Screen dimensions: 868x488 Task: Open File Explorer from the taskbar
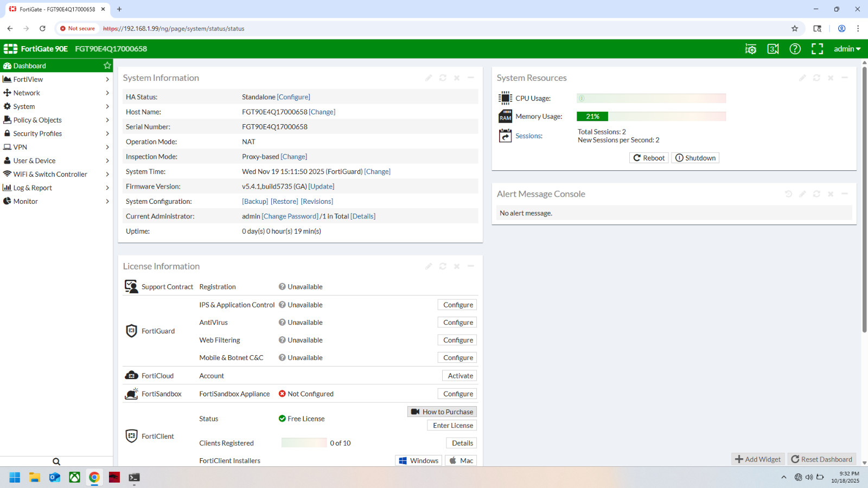coord(35,477)
